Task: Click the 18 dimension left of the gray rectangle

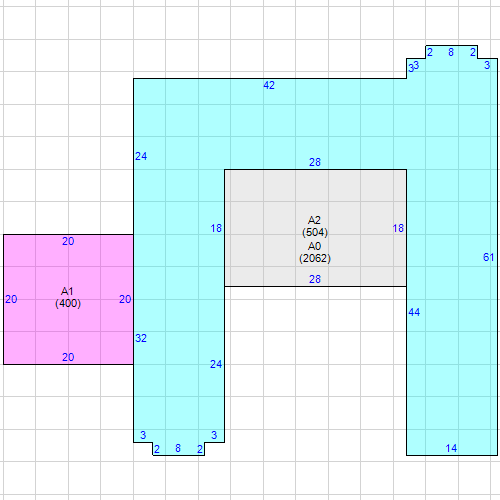Action: tap(216, 228)
